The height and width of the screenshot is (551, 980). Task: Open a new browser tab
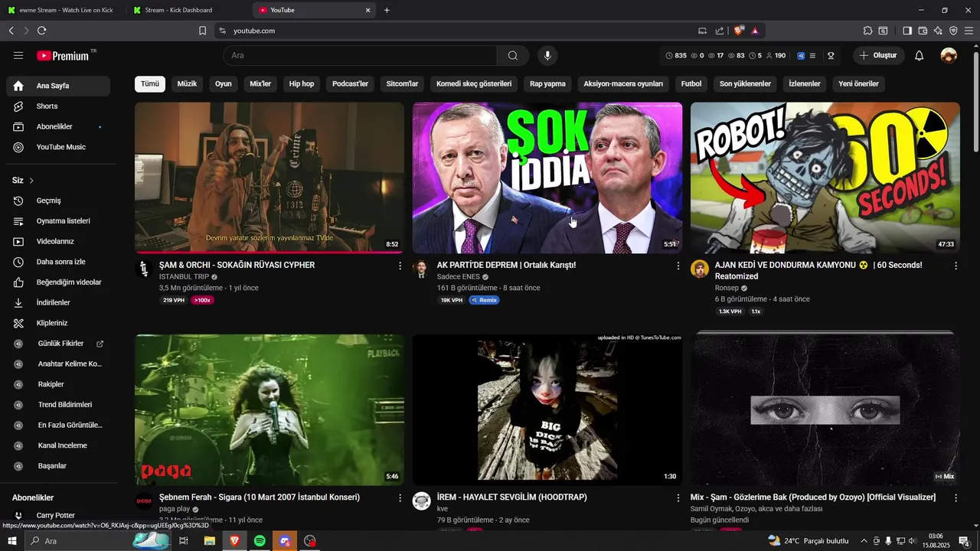pyautogui.click(x=387, y=10)
